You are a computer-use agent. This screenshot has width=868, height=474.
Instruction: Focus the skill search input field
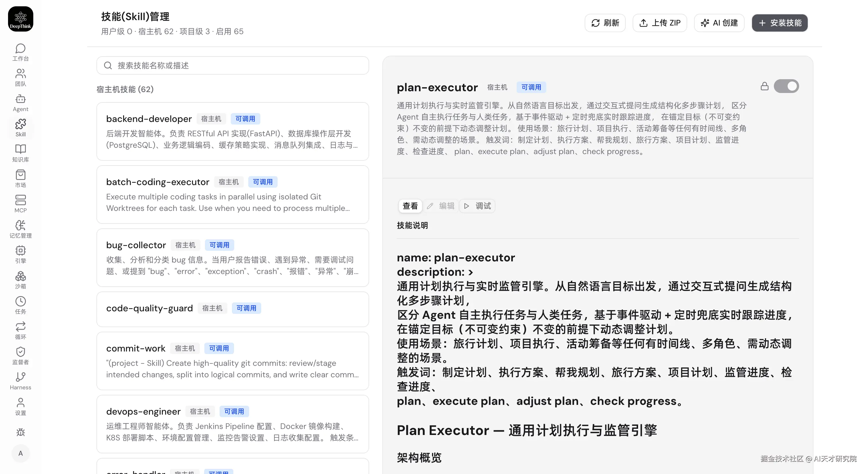[x=233, y=65]
